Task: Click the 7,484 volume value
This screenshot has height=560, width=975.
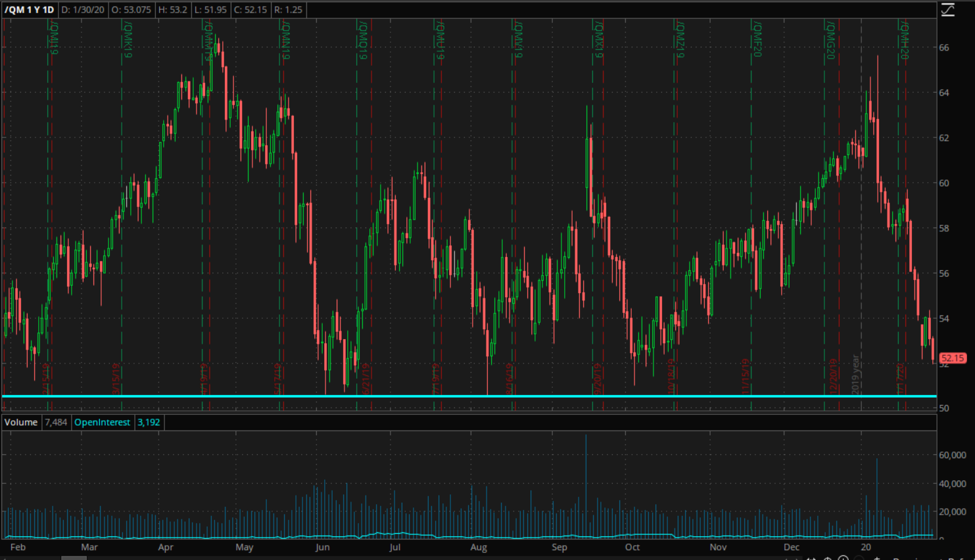Action: [56, 422]
